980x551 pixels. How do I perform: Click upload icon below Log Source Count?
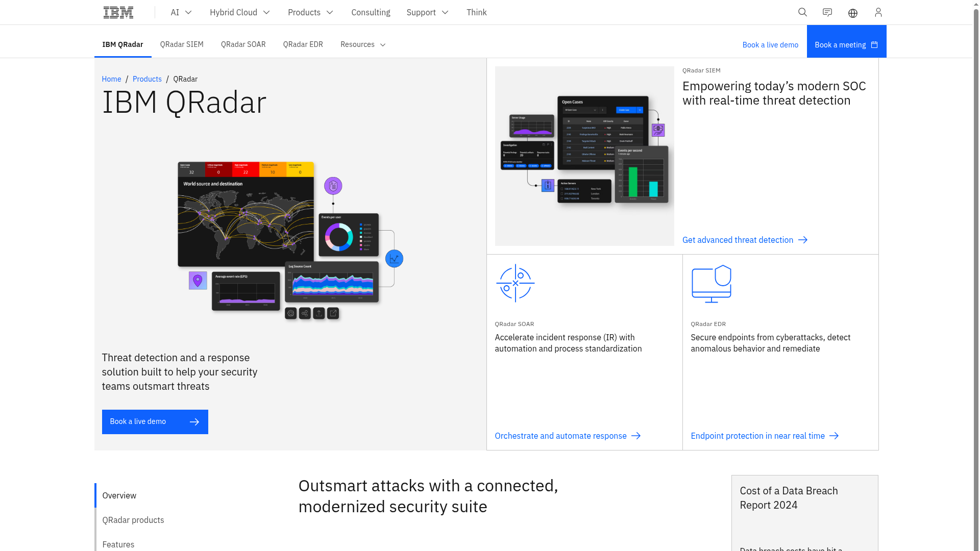pos(319,313)
